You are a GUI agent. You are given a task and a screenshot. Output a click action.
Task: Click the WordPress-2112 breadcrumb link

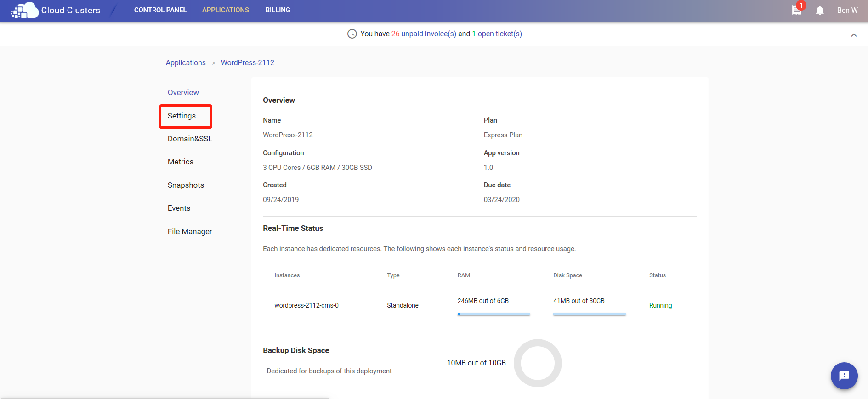click(x=248, y=62)
